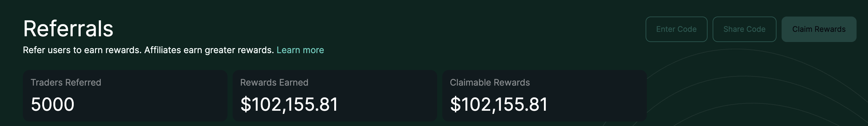Click the word "Enter" on Enter Code
The image size is (868, 126).
tap(666, 29)
